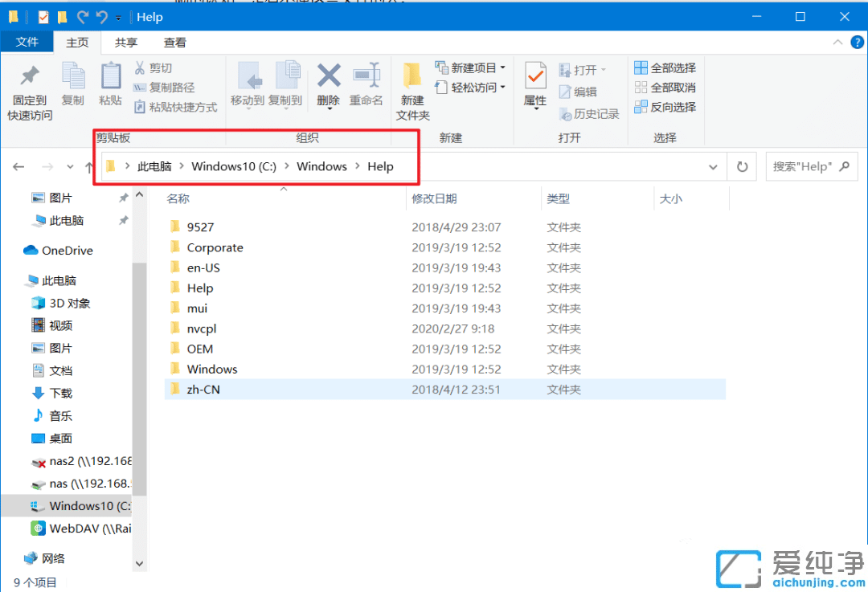Open OneDrive in the navigation pane
This screenshot has height=592, width=868.
point(58,251)
